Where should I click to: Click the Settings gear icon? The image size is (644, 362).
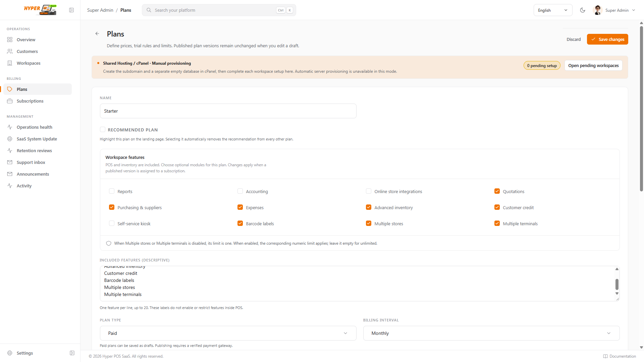coord(10,353)
